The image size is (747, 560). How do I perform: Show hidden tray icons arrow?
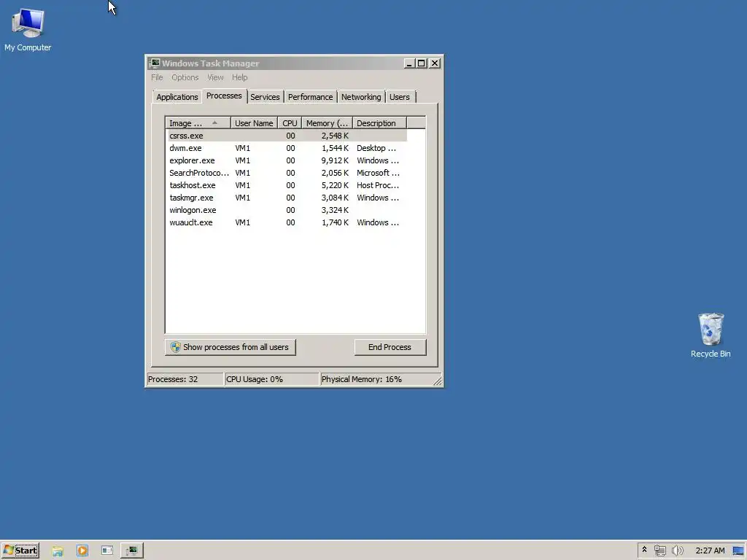tap(644, 550)
